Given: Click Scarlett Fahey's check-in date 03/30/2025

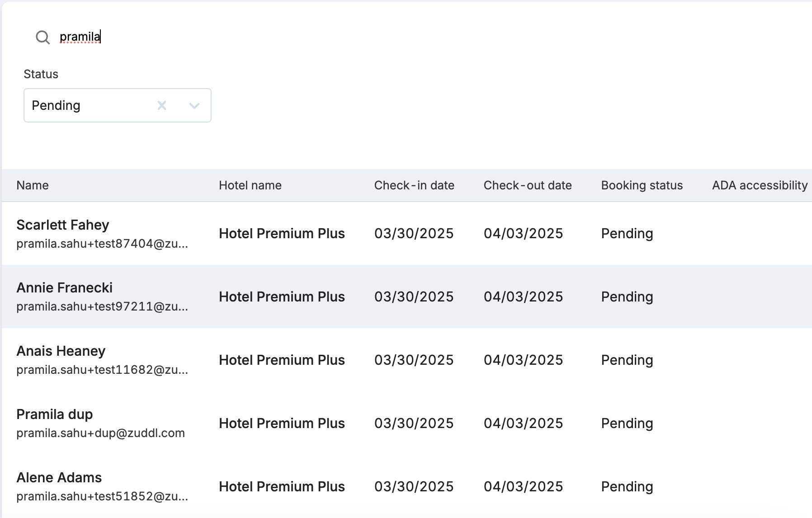Looking at the screenshot, I should (414, 234).
